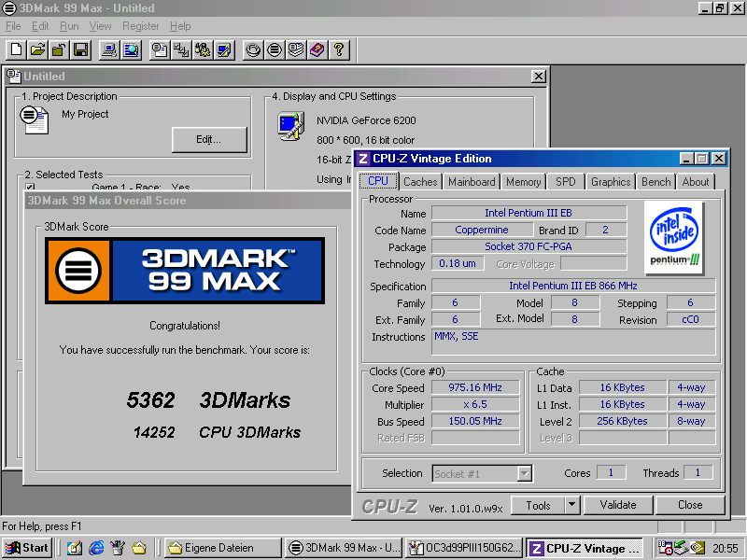Image resolution: width=747 pixels, height=560 pixels.
Task: Click the Bus Speed 150.05 MHz value
Action: [475, 421]
